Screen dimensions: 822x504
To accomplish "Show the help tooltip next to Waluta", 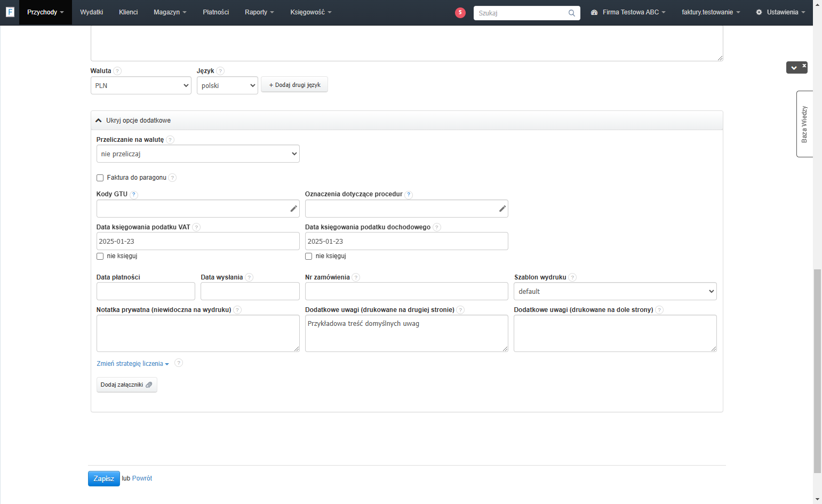I will [117, 71].
